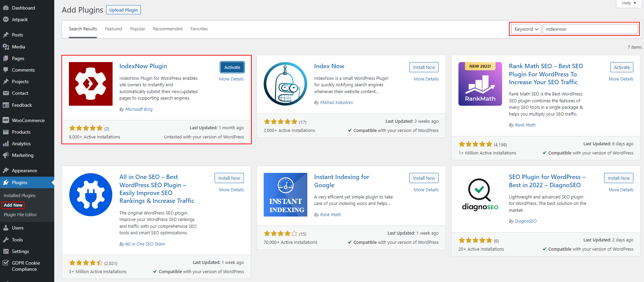Click the All in One SEO logo
The height and width of the screenshot is (282, 644).
(x=91, y=195)
